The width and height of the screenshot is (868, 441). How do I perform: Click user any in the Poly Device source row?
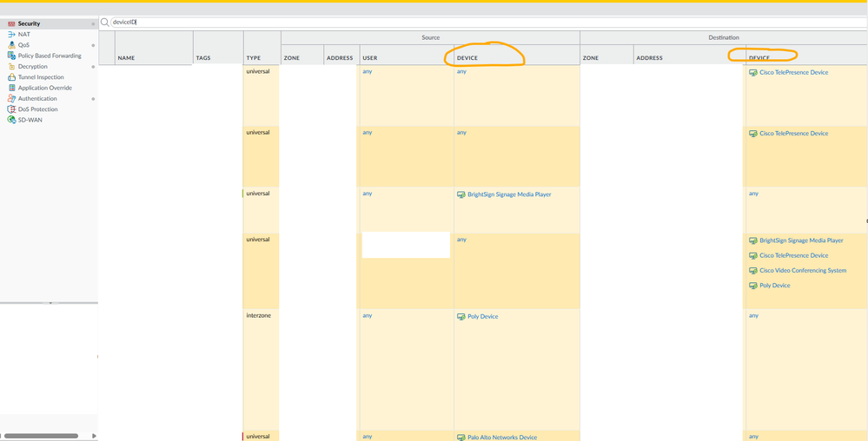(x=367, y=315)
